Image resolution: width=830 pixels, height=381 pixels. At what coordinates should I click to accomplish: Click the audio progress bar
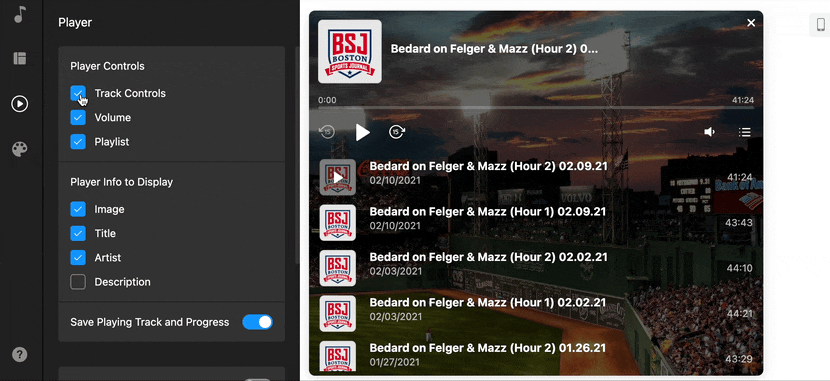pyautogui.click(x=536, y=108)
